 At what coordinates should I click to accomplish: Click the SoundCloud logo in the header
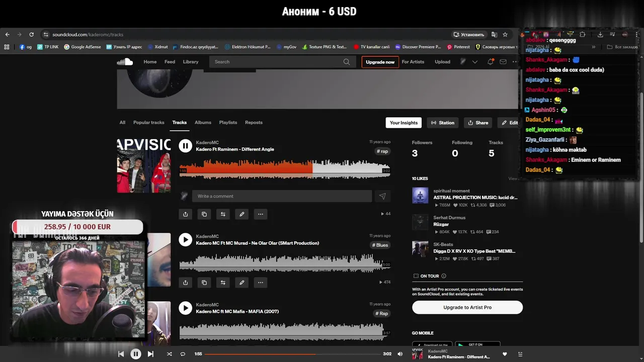coord(125,62)
